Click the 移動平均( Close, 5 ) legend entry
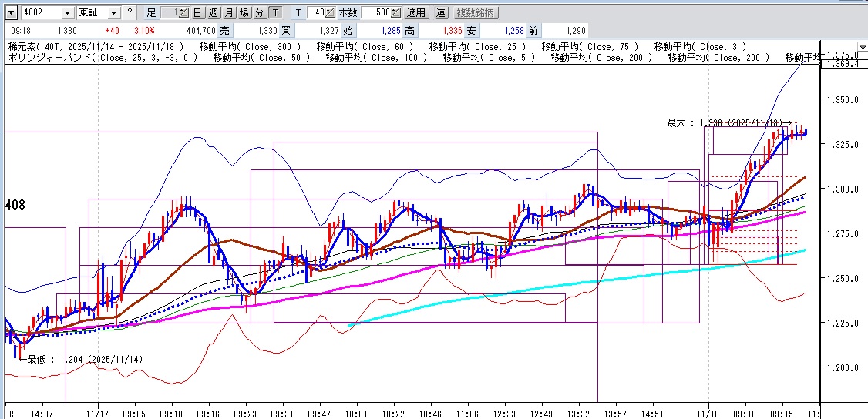This screenshot has height=419, width=868. click(489, 58)
